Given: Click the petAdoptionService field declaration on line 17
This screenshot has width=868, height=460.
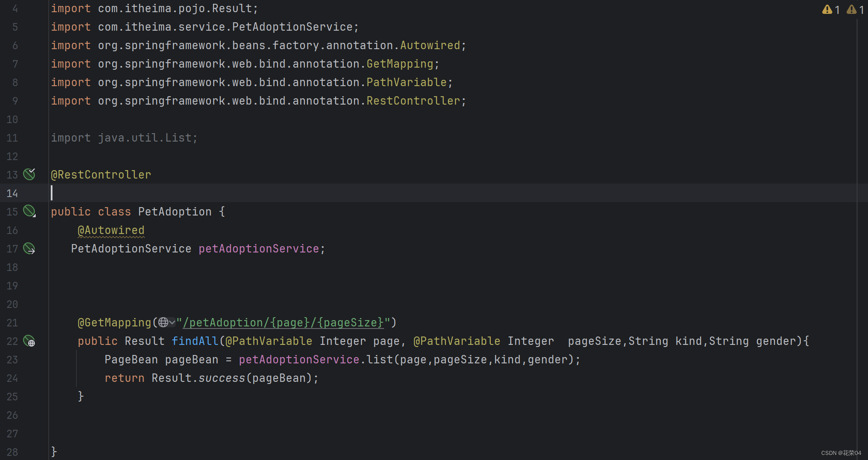Looking at the screenshot, I should pyautogui.click(x=259, y=249).
